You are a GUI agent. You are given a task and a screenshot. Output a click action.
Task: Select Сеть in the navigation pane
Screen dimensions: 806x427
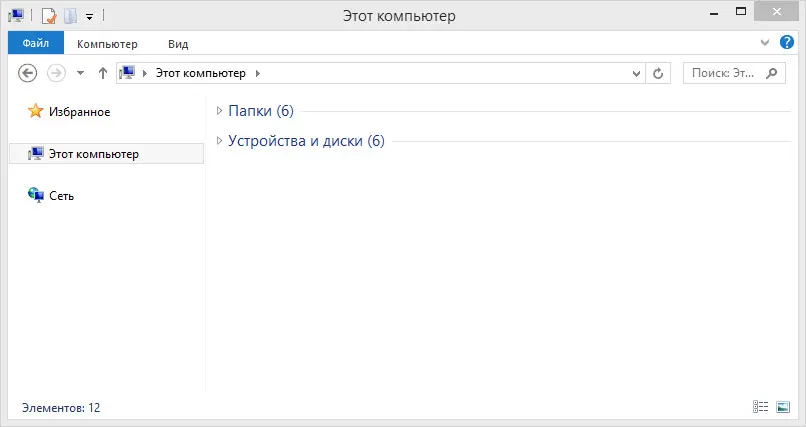click(61, 196)
